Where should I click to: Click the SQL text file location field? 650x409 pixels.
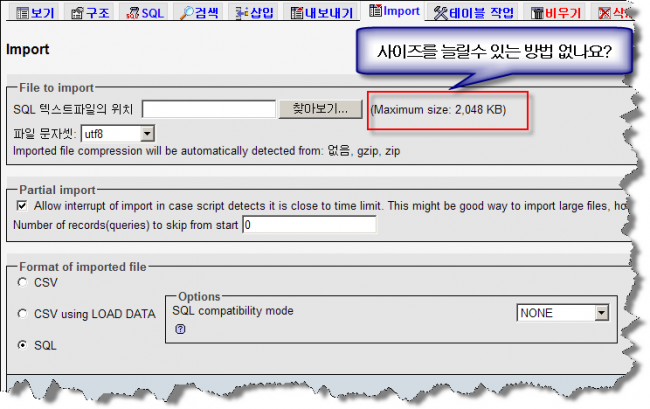pos(209,109)
